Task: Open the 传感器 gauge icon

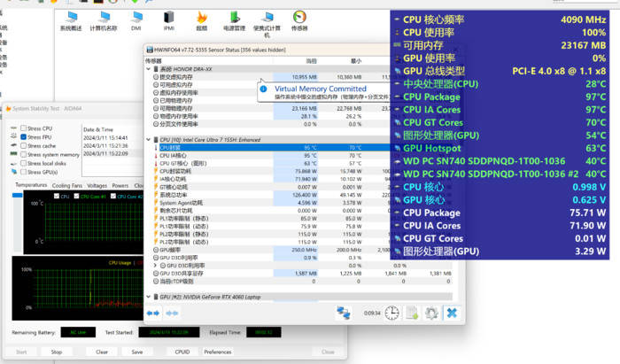Action: 299,20
